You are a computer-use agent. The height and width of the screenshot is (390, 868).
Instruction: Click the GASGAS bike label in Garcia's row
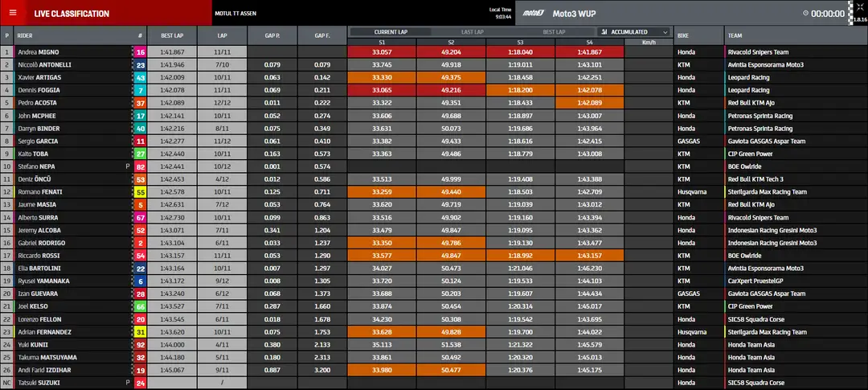tap(689, 142)
